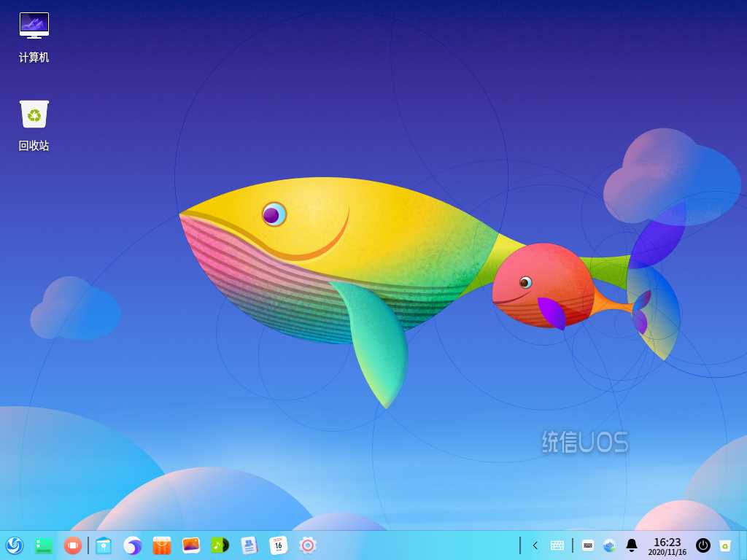Open the file manager from the dock

104,545
